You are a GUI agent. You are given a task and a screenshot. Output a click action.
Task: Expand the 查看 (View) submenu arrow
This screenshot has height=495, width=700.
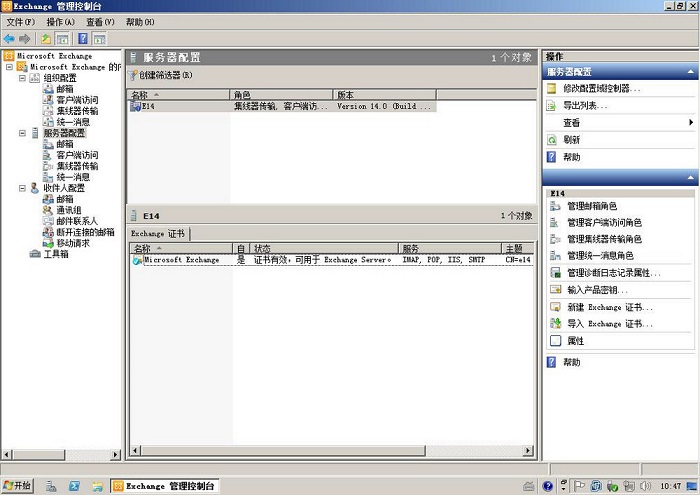pyautogui.click(x=690, y=122)
